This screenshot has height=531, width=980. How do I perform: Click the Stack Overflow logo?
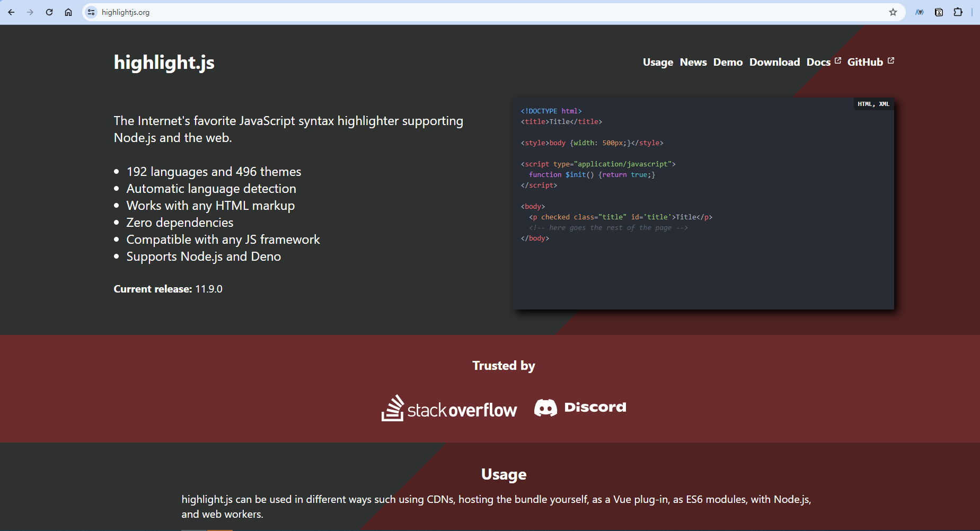tap(449, 408)
